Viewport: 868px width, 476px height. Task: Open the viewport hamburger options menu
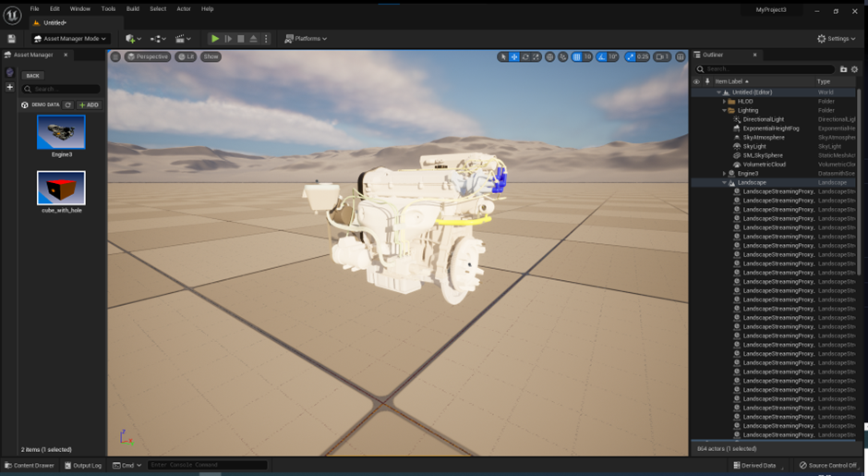click(115, 56)
